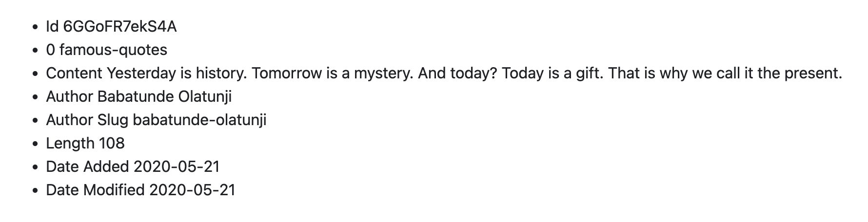Click the 'Author Slug' label
The width and height of the screenshot is (868, 222).
(x=87, y=120)
